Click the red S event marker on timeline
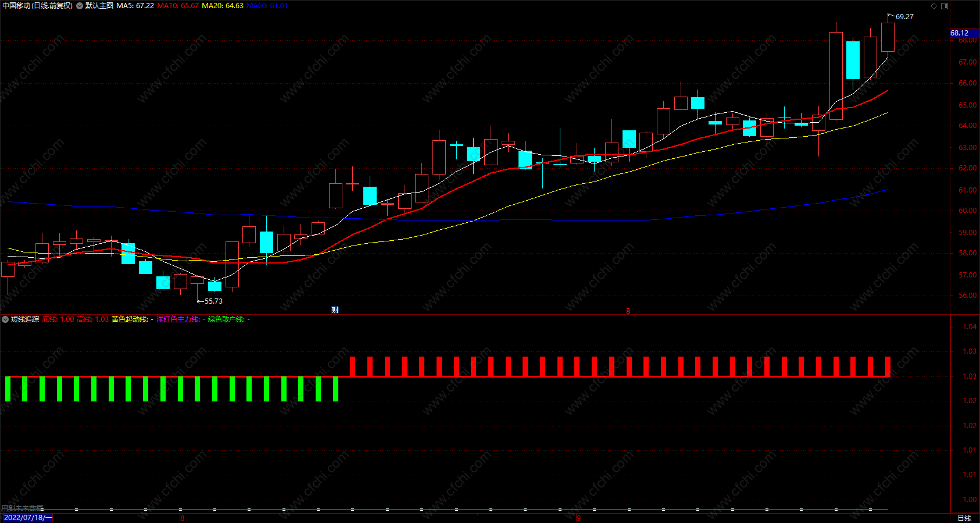Viewport: 980px width, 523px height. [x=628, y=311]
